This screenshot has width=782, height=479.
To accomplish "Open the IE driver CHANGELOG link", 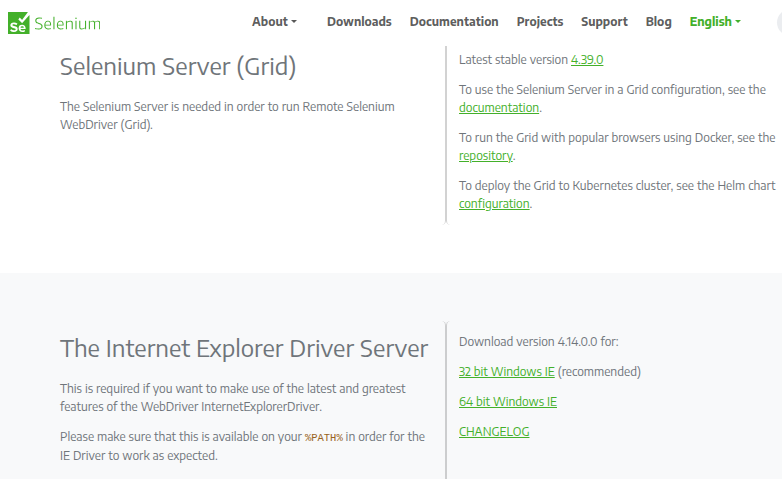I will (494, 432).
